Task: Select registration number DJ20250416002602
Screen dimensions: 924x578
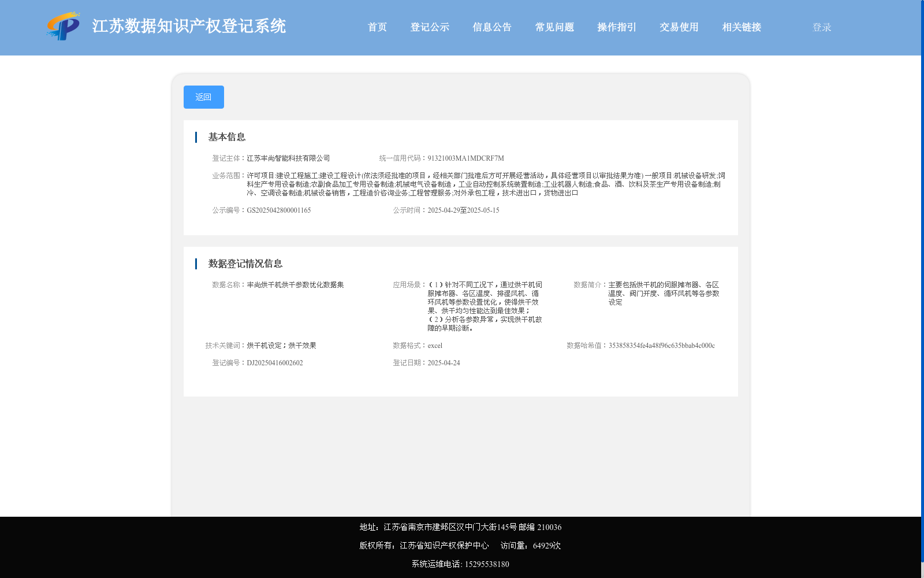Action: [275, 363]
